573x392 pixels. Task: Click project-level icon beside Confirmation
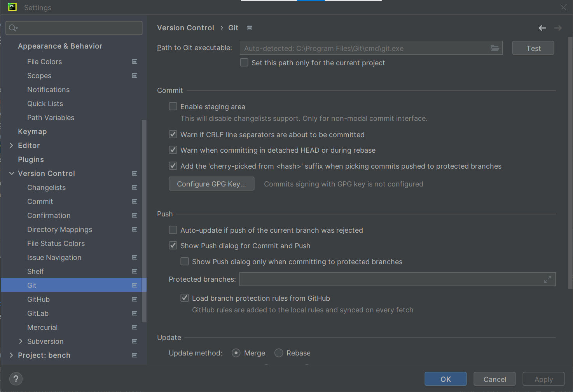(x=135, y=215)
